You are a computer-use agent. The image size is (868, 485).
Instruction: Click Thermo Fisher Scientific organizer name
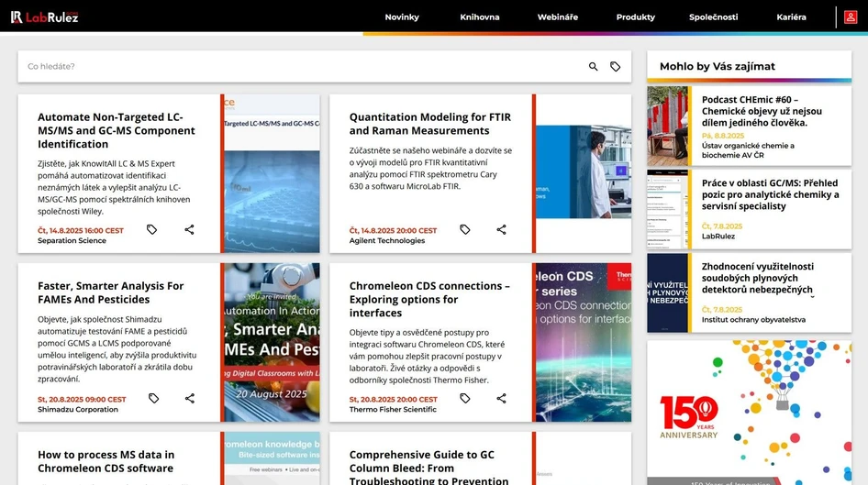(x=393, y=409)
